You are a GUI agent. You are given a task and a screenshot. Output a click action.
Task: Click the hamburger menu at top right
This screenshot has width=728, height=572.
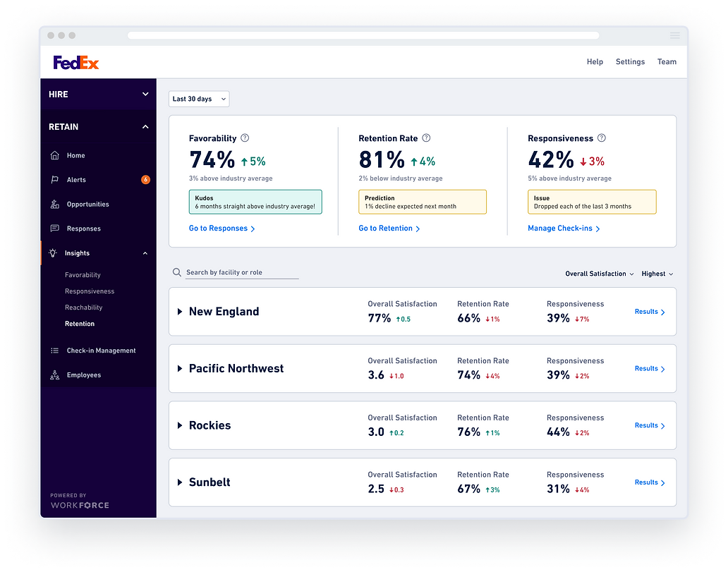pyautogui.click(x=674, y=35)
